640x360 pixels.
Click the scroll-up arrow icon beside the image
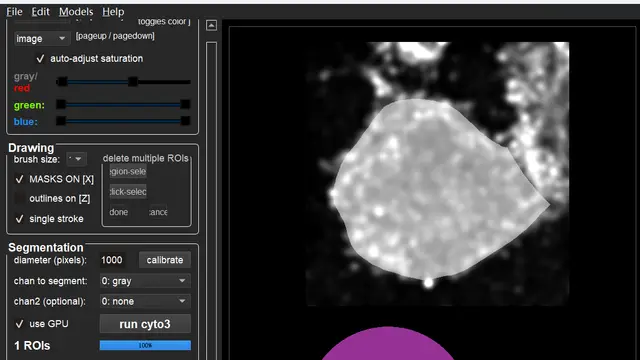tap(211, 25)
